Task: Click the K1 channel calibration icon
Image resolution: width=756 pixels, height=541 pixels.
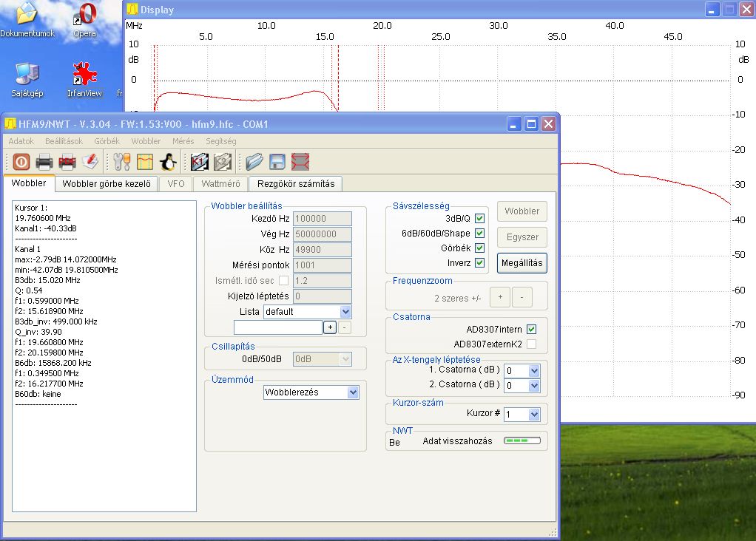Action: click(199, 161)
